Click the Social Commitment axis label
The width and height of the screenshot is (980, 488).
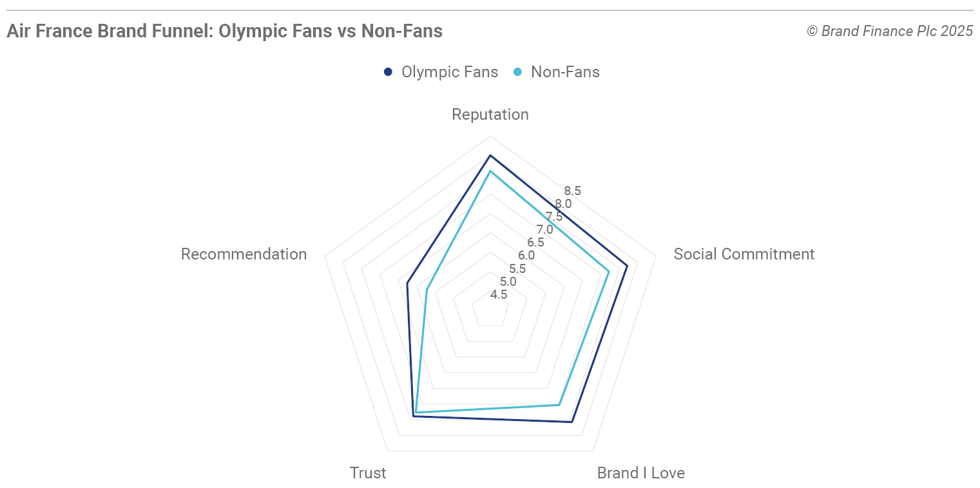tap(744, 254)
